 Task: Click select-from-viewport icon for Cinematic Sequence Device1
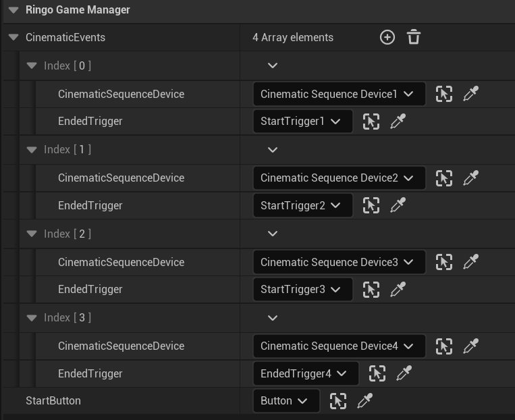coord(443,94)
